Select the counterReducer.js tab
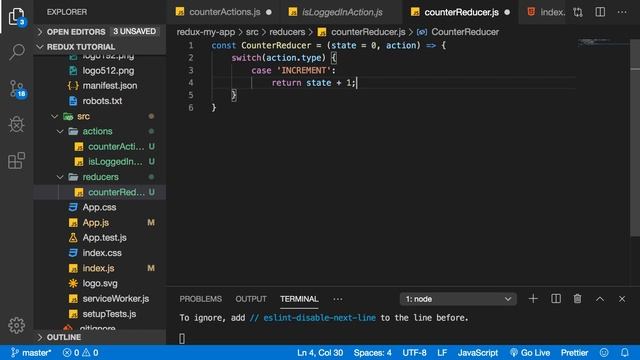The width and height of the screenshot is (640, 360). click(461, 12)
